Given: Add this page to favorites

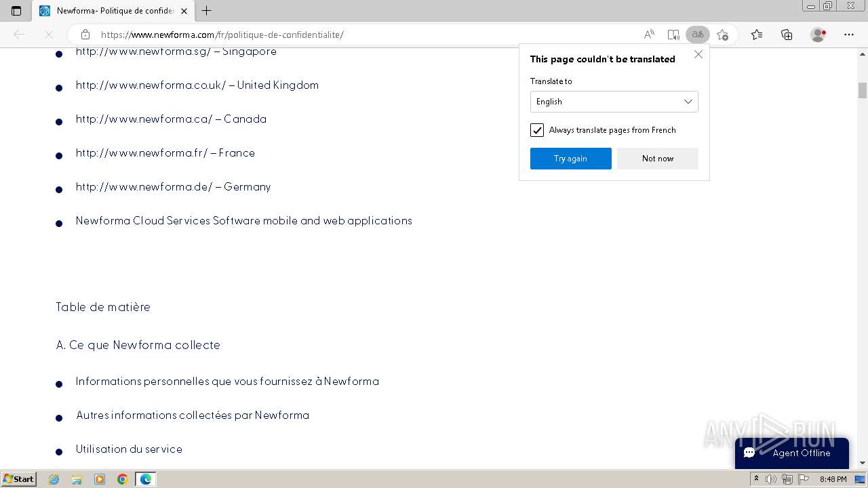Looking at the screenshot, I should point(722,35).
